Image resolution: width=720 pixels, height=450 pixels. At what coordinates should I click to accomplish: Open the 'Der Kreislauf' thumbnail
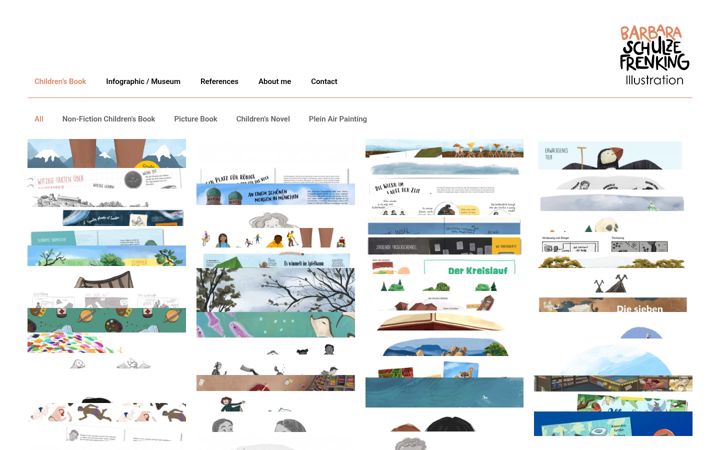[444, 266]
